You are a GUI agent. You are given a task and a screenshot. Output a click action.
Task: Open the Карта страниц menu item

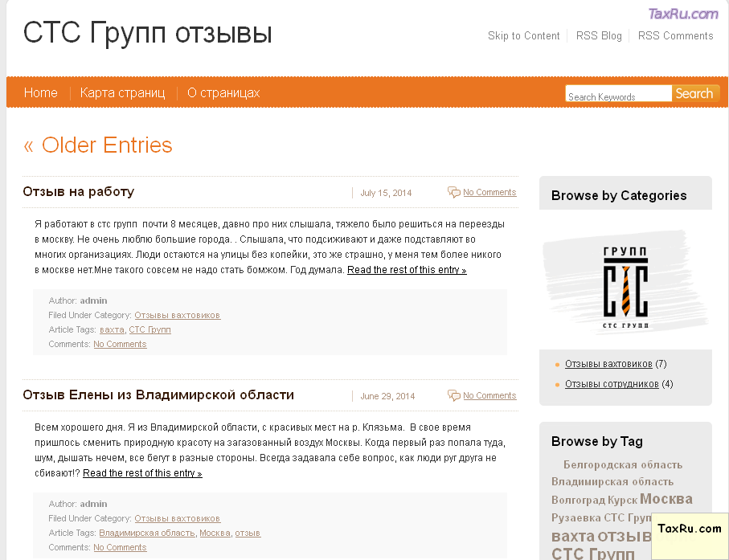(x=122, y=93)
